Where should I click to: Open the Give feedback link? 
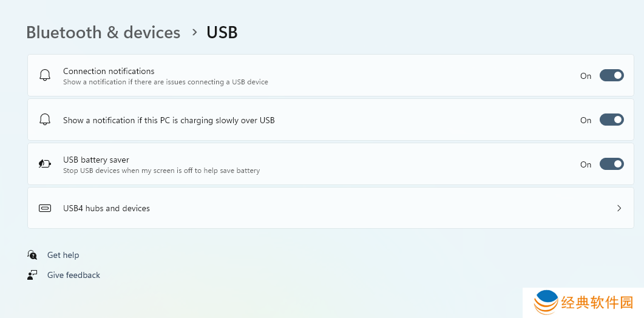tap(73, 276)
